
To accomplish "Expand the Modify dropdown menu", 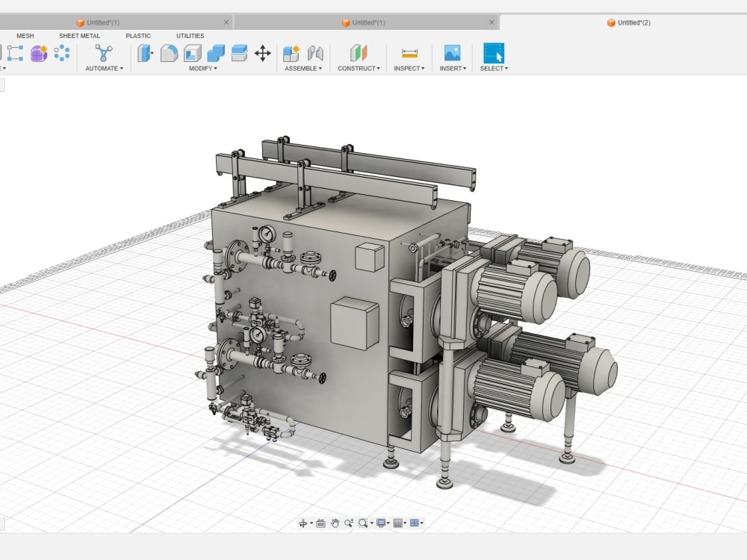I will coord(202,69).
